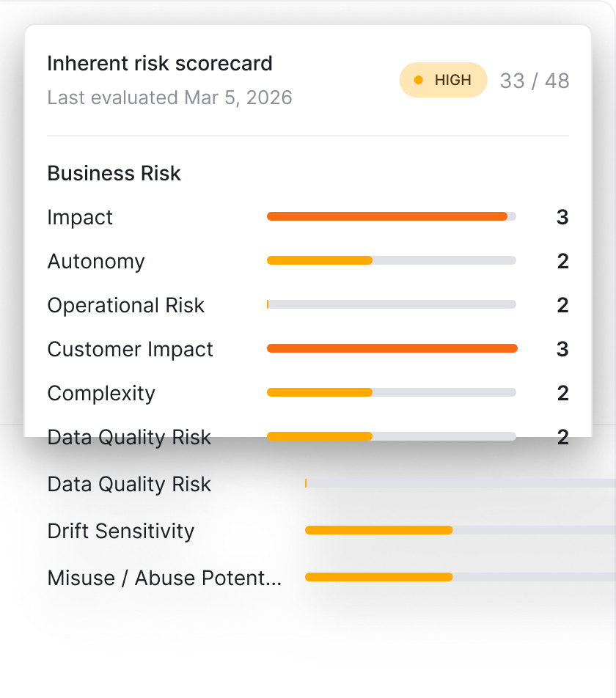Click the Complexity progress bar
Image resolution: width=616 pixels, height=698 pixels.
coord(391,393)
